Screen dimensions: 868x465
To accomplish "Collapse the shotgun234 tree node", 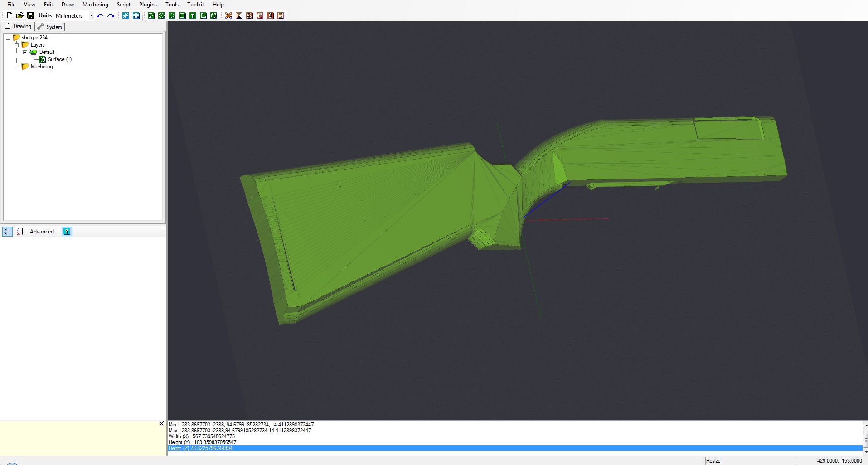I will pos(8,38).
